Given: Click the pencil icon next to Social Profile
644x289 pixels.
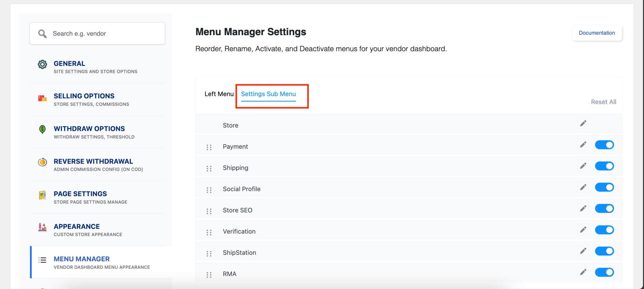Looking at the screenshot, I should [583, 187].
